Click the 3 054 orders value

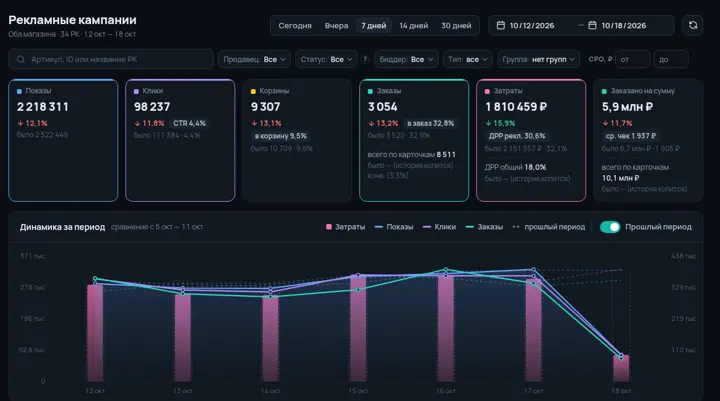click(x=382, y=107)
